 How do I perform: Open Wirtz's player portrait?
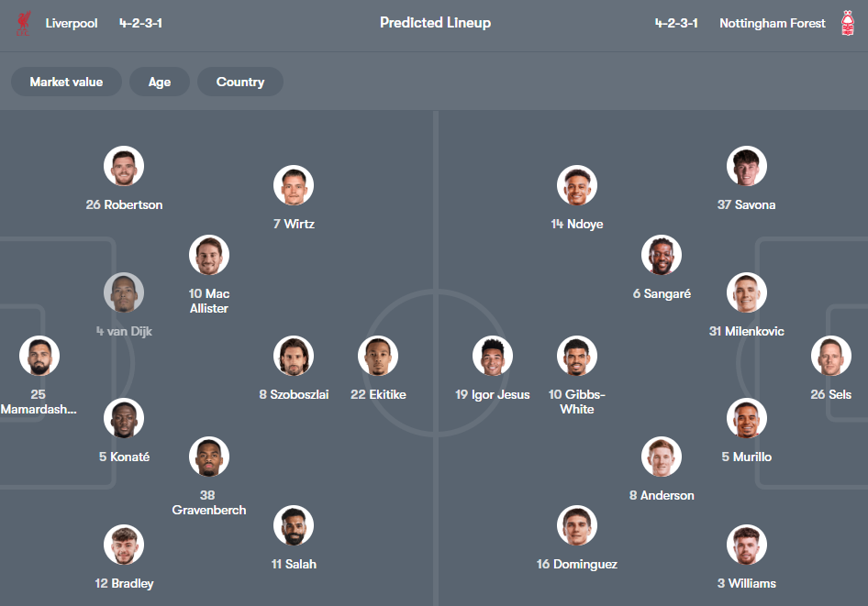(x=294, y=184)
